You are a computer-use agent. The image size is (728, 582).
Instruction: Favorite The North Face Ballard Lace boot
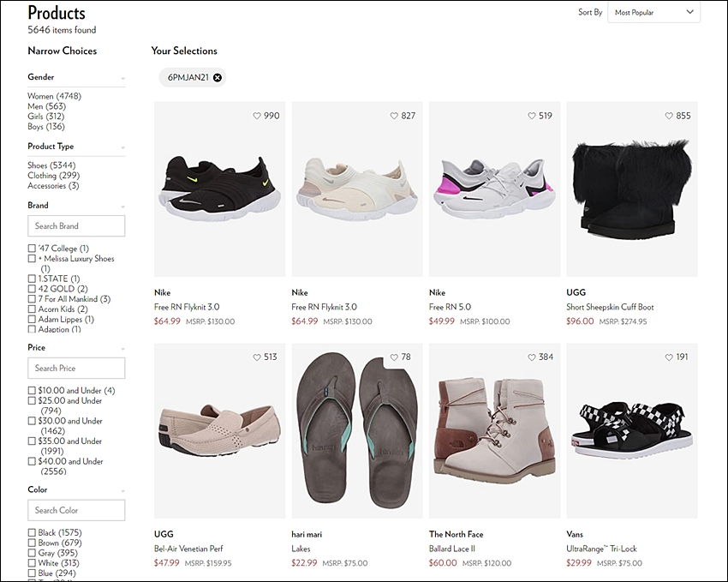tap(532, 357)
